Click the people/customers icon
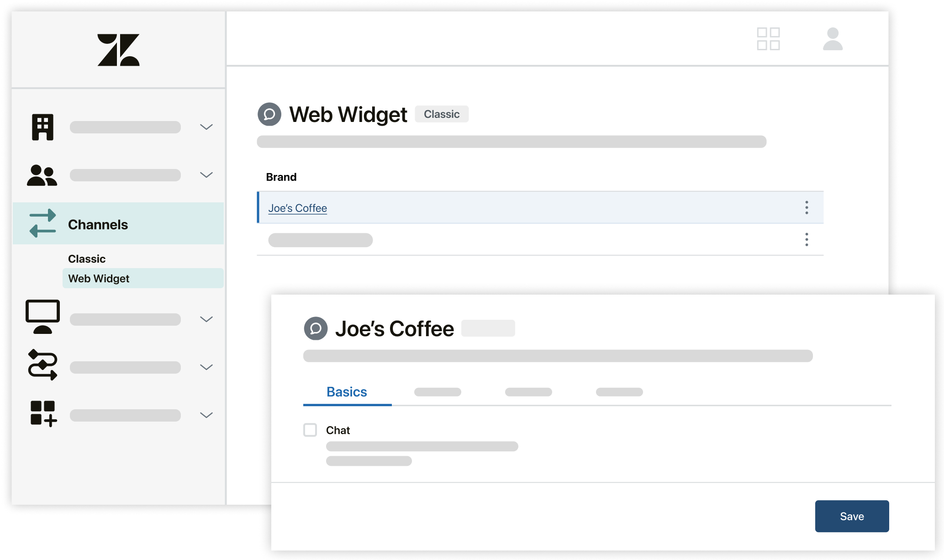Viewport: 944px width, 560px height. pyautogui.click(x=41, y=174)
